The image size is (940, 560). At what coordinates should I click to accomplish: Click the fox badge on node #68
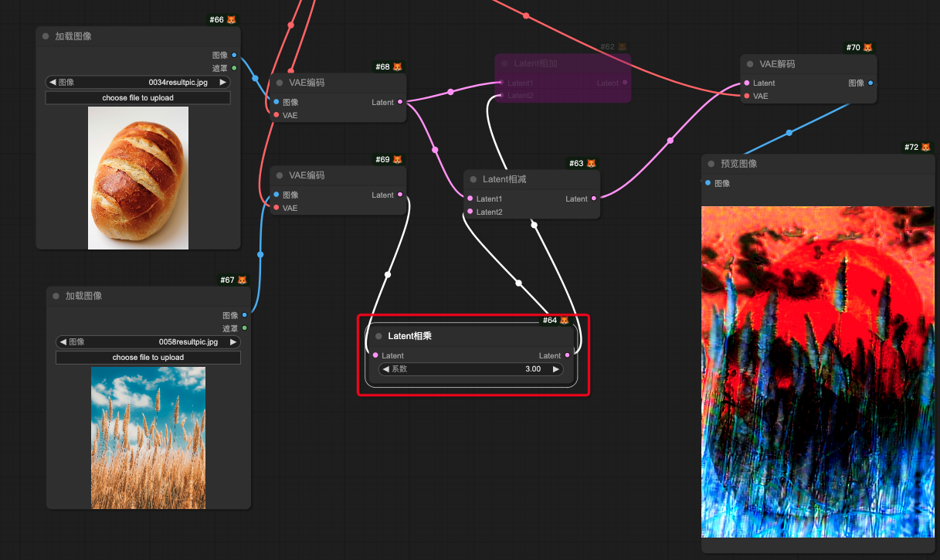[398, 67]
